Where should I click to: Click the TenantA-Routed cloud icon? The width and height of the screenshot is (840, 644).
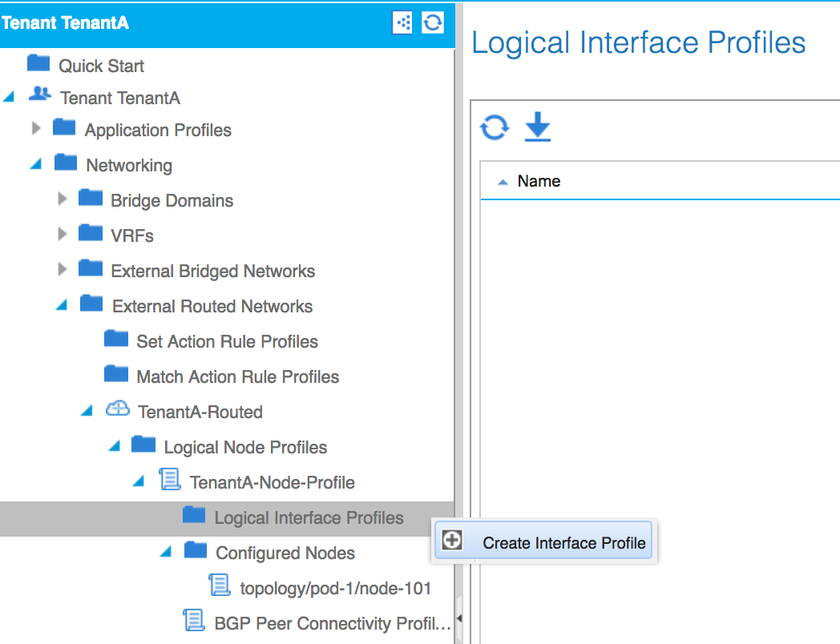point(117,409)
